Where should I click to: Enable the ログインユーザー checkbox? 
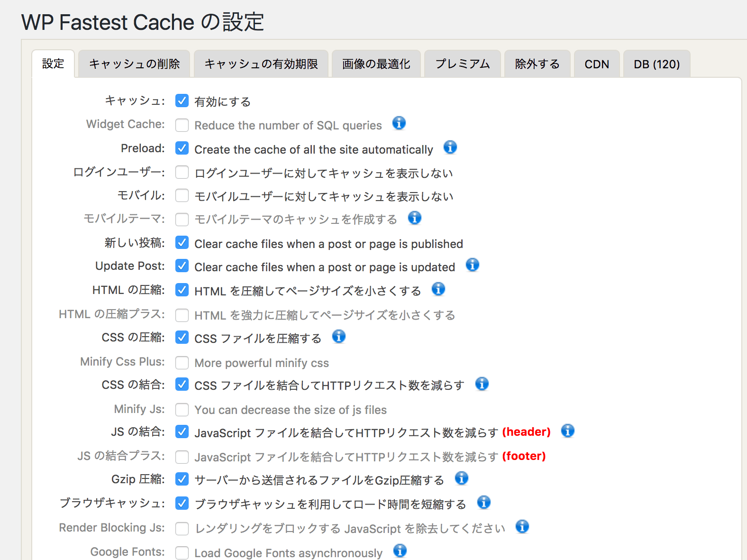point(182,172)
